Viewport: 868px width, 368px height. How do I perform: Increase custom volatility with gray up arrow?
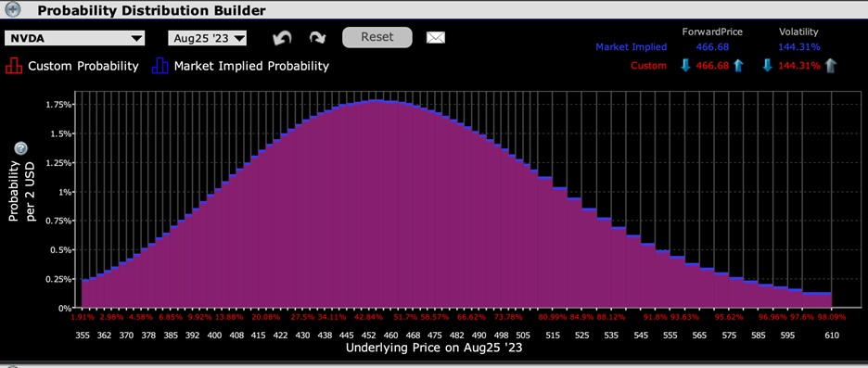coord(830,65)
